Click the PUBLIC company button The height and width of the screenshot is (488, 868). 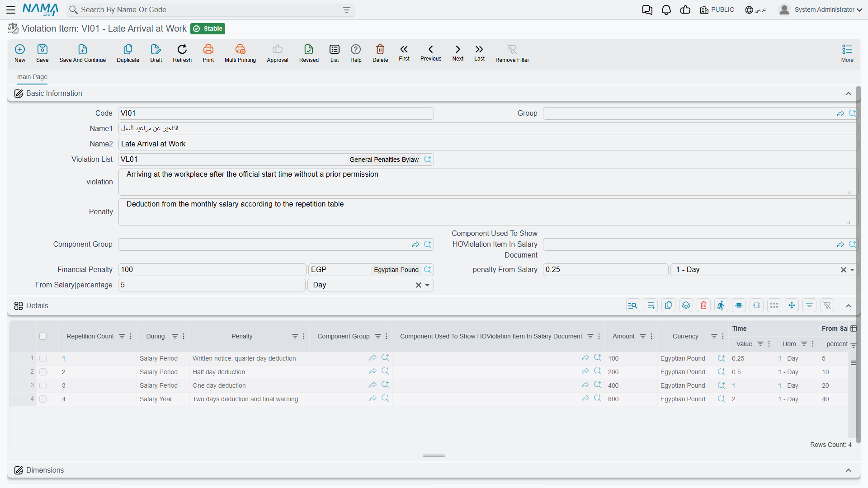(717, 10)
